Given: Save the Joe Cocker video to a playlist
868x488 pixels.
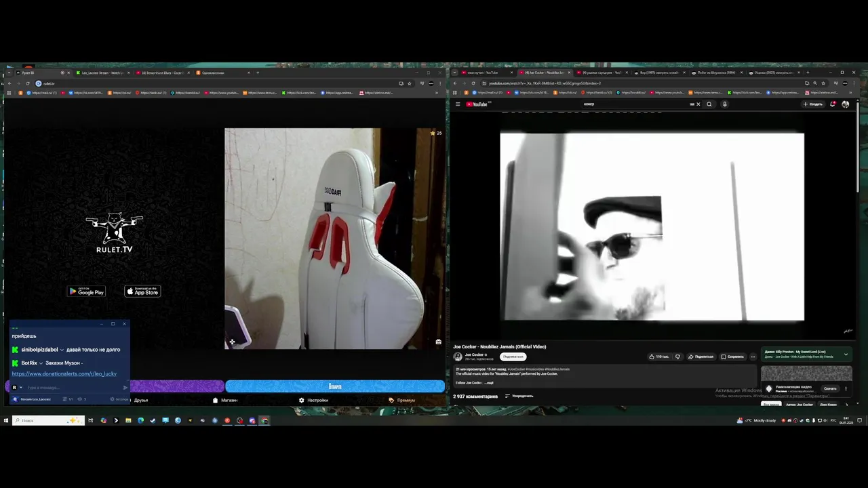Looking at the screenshot, I should point(732,357).
